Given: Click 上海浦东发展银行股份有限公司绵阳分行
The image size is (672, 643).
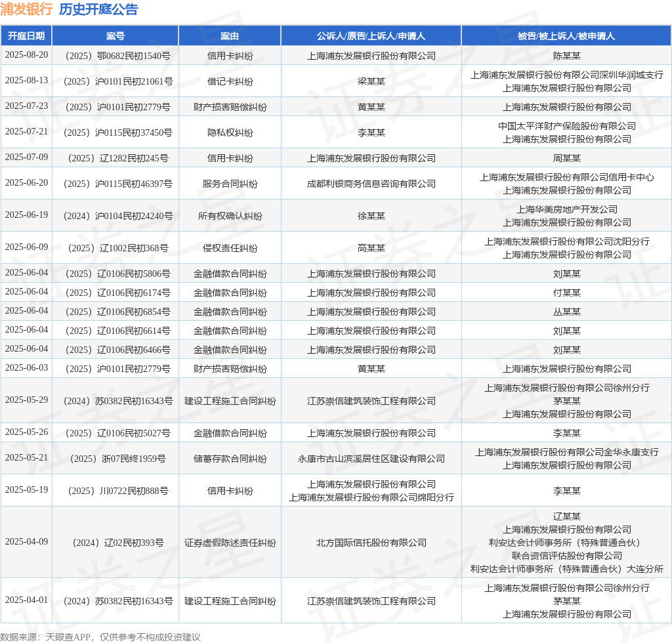Looking at the screenshot, I should (x=371, y=497).
